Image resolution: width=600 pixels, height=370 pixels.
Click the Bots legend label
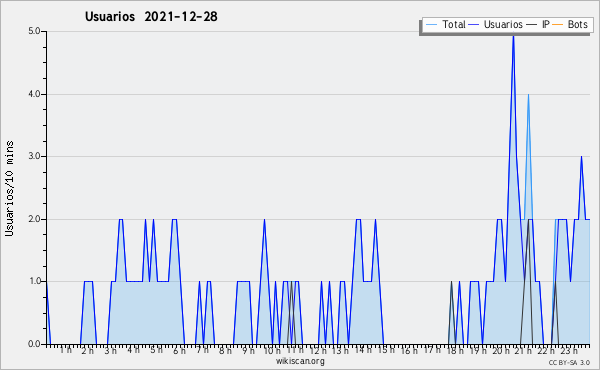pyautogui.click(x=577, y=24)
